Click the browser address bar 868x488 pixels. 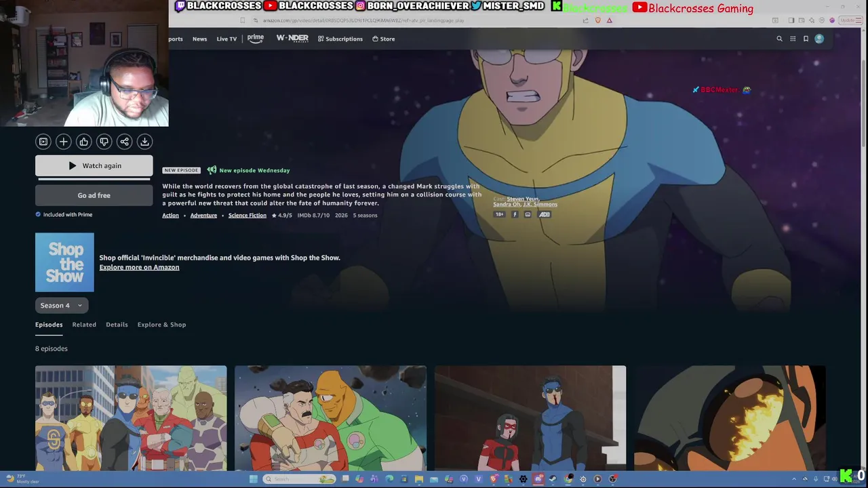(x=420, y=20)
